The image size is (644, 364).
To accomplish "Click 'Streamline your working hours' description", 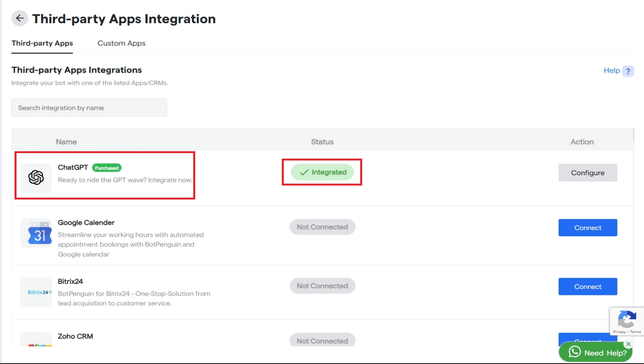I will click(131, 244).
